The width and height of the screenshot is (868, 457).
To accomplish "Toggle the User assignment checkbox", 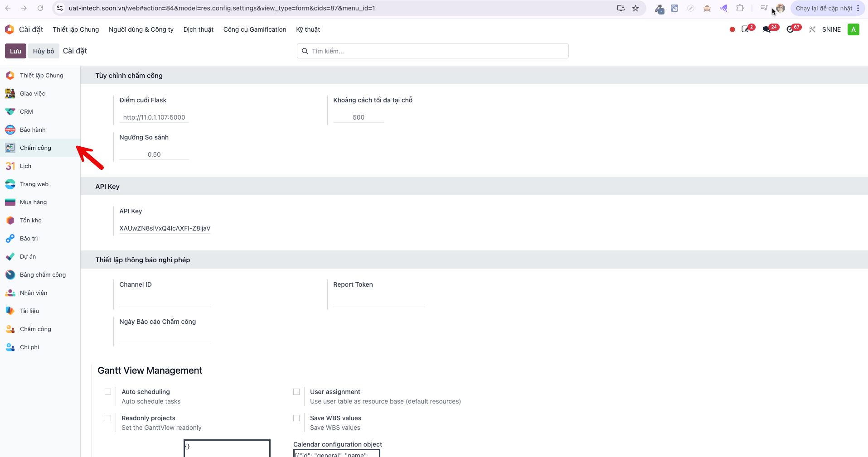I will (x=296, y=392).
